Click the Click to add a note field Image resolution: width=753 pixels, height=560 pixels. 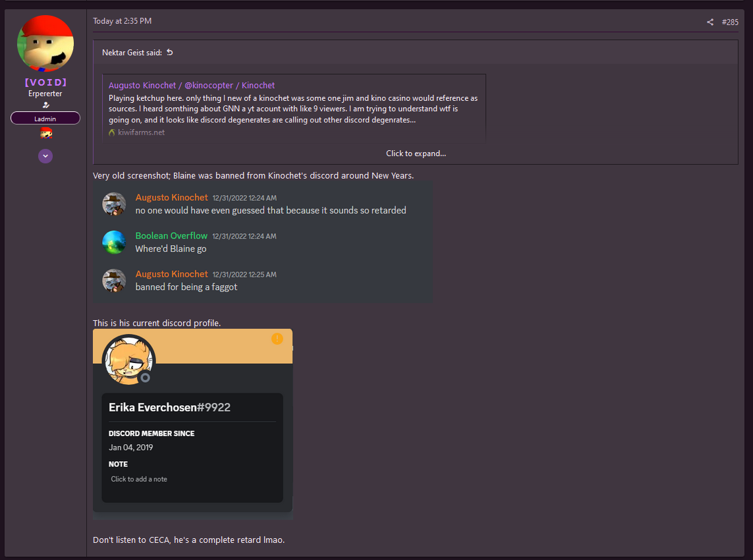point(139,480)
